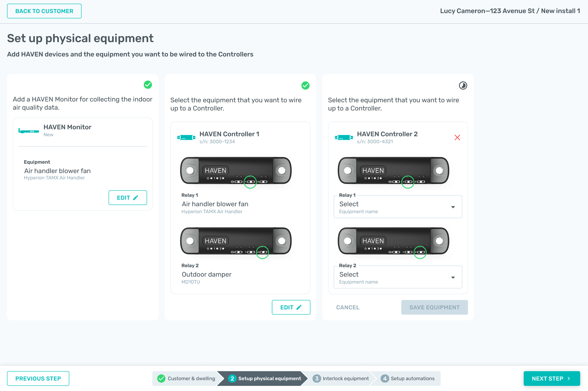Screen dimensions: 588x391
Task: Click the step 4 number badge
Action: coord(385,378)
